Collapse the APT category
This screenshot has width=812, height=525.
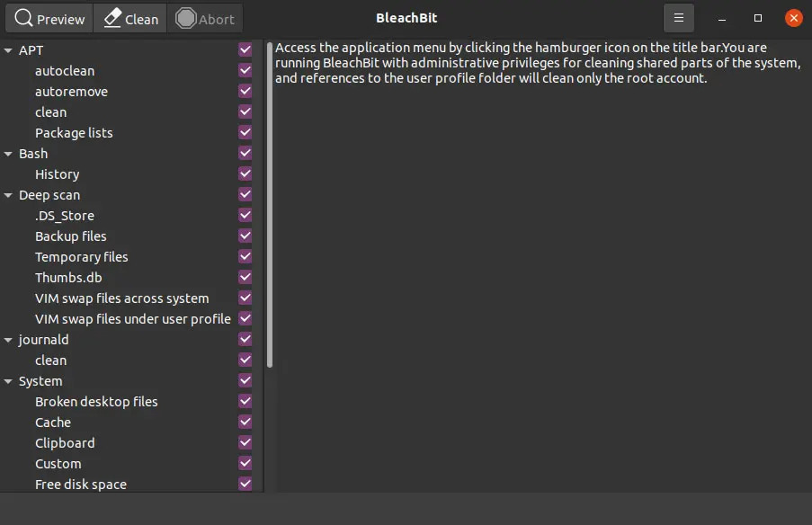[9, 49]
